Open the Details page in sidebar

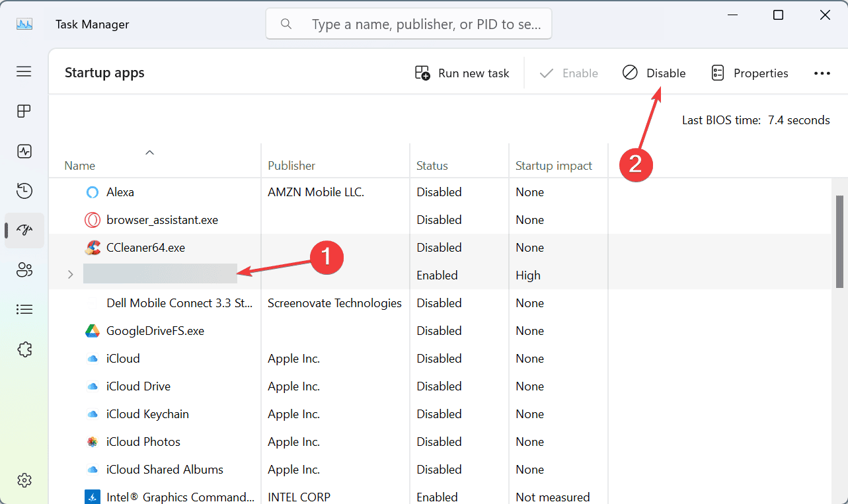click(x=24, y=309)
